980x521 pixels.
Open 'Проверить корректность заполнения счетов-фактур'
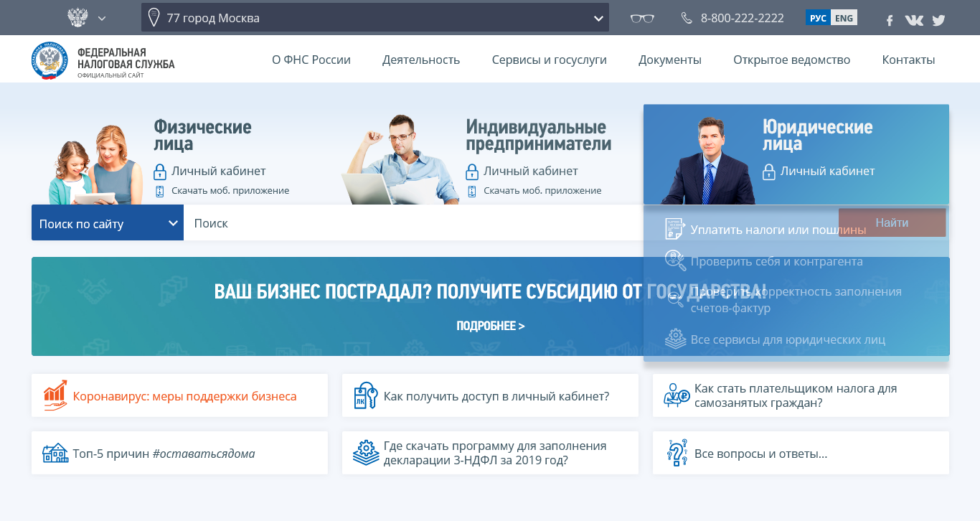tap(796, 300)
